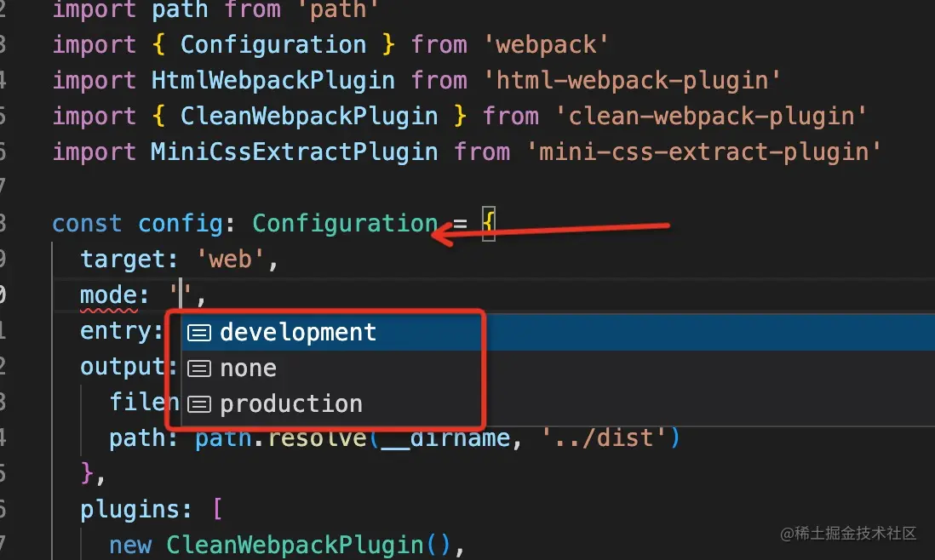Viewport: 935px width, 560px height.
Task: Click the 'mini-css-extract-plugin' module string
Action: point(703,151)
